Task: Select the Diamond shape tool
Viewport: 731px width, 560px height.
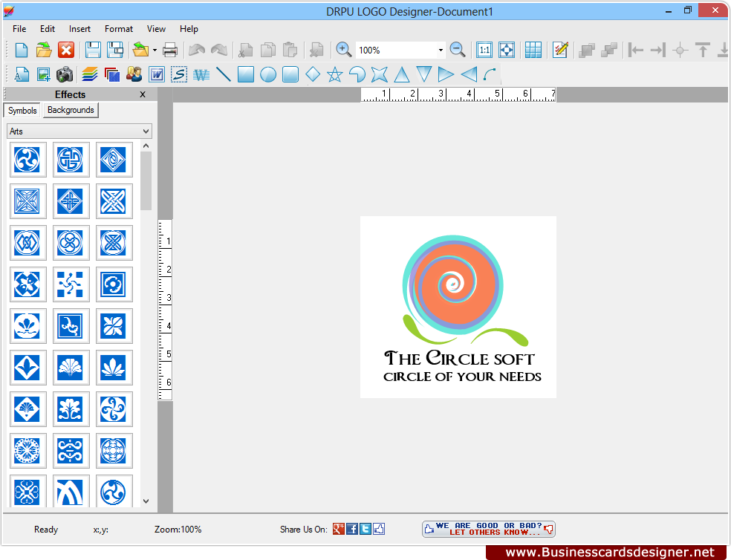Action: click(x=313, y=74)
